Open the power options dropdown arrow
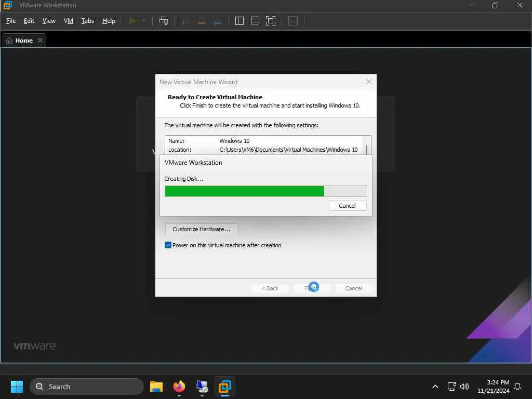The image size is (532, 399). pyautogui.click(x=144, y=21)
